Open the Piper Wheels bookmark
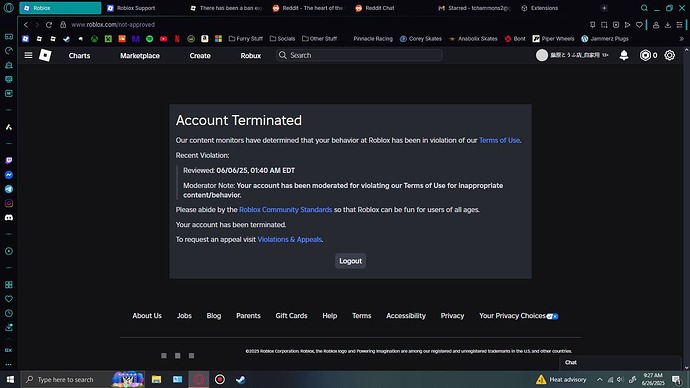This screenshot has width=690, height=388. (x=553, y=39)
